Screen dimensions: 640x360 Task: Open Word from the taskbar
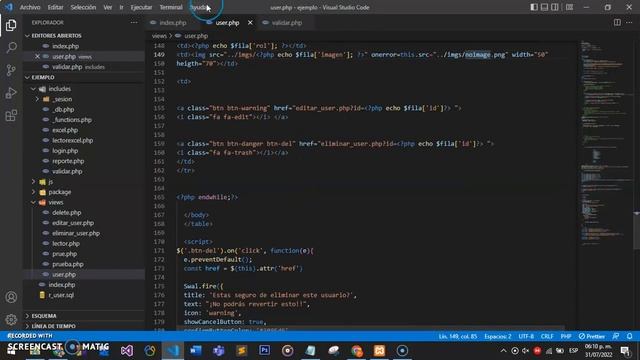[x=196, y=351]
